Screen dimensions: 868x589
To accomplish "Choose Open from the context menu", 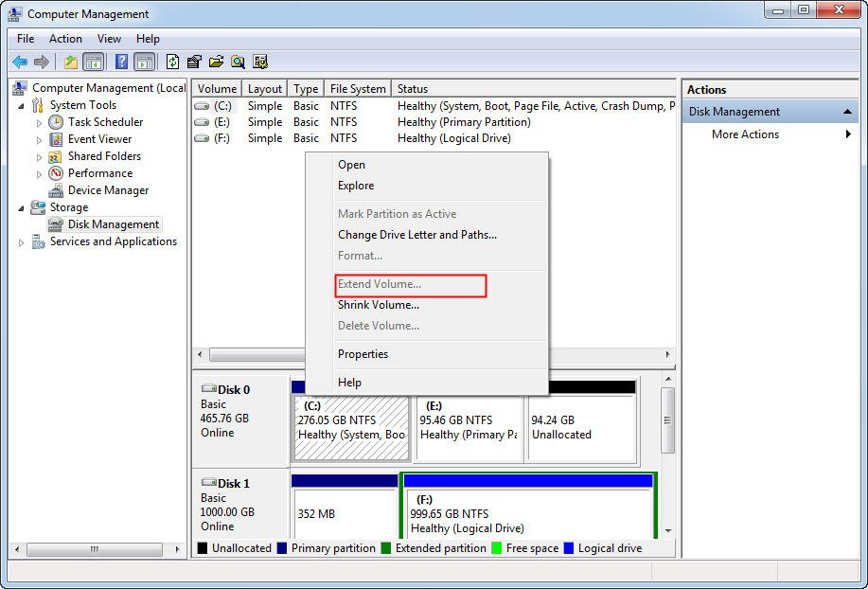I will pos(427,165).
